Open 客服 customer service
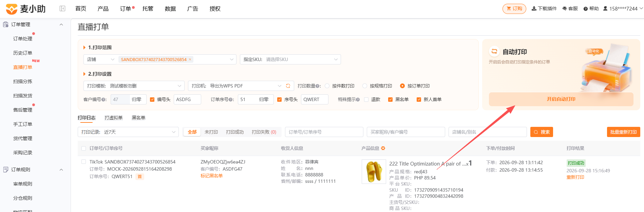 point(570,8)
